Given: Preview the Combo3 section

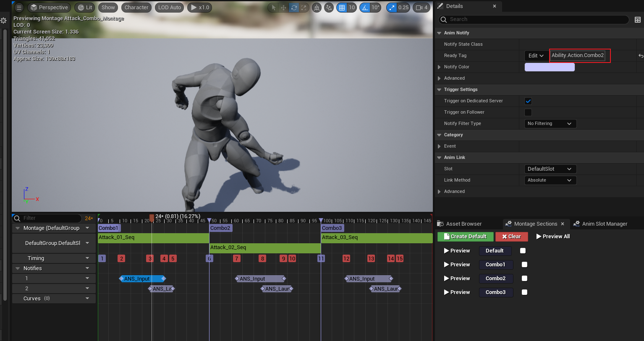Looking at the screenshot, I should [457, 292].
